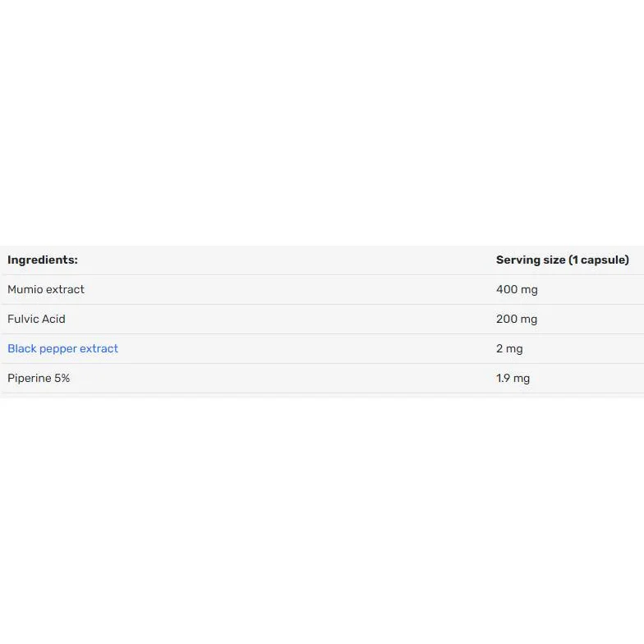Click the word "capsule" in the header
Screen dimensions: 644x644
click(603, 260)
